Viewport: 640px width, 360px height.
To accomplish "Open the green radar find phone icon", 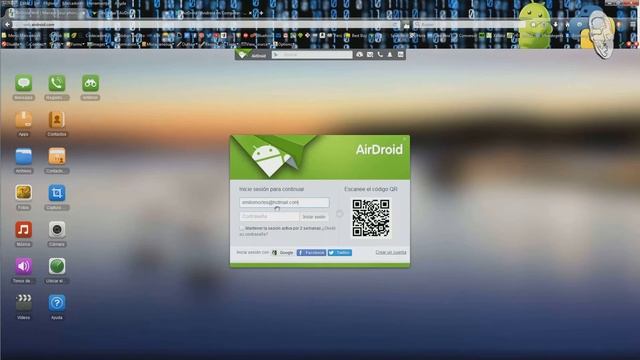I will coord(57,266).
